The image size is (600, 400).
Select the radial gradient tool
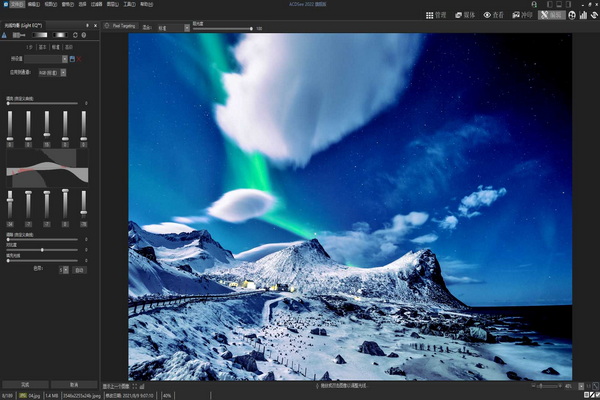click(x=60, y=35)
